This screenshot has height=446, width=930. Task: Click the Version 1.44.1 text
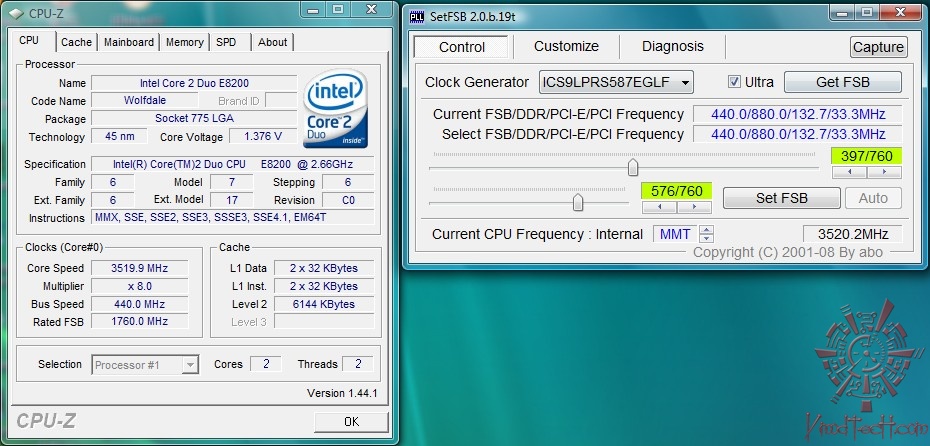click(342, 393)
